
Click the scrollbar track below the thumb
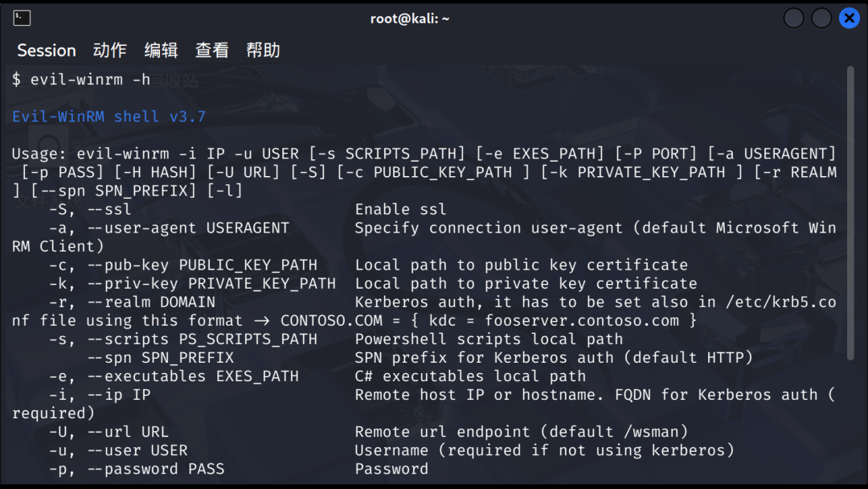click(850, 421)
